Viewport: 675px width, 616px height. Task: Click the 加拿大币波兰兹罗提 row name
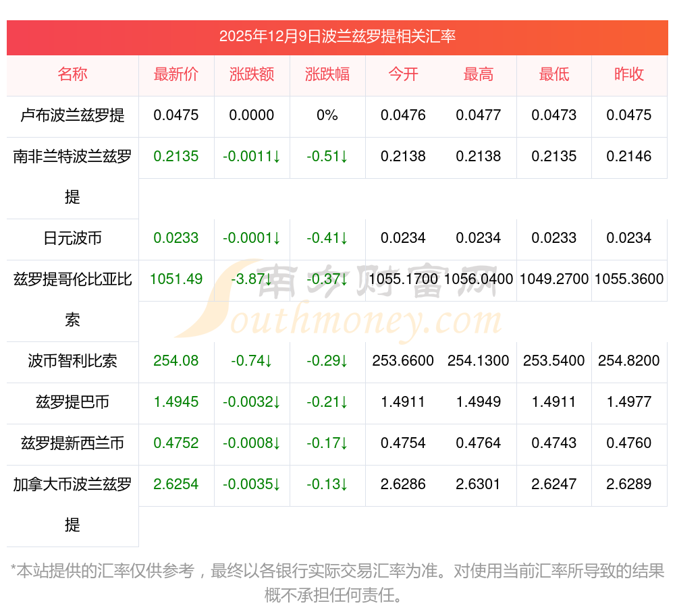coord(72,504)
